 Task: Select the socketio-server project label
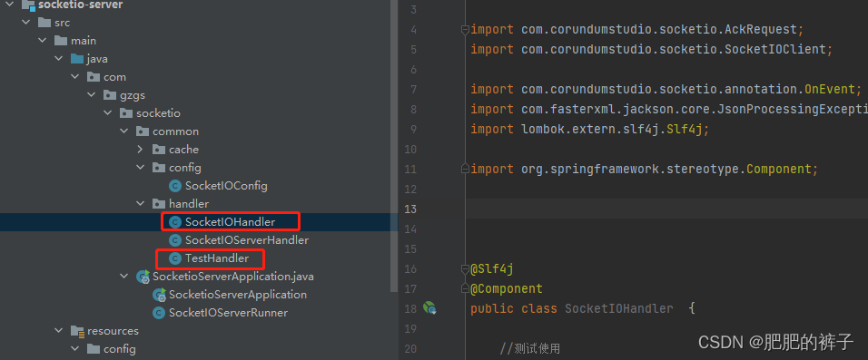pos(80,5)
